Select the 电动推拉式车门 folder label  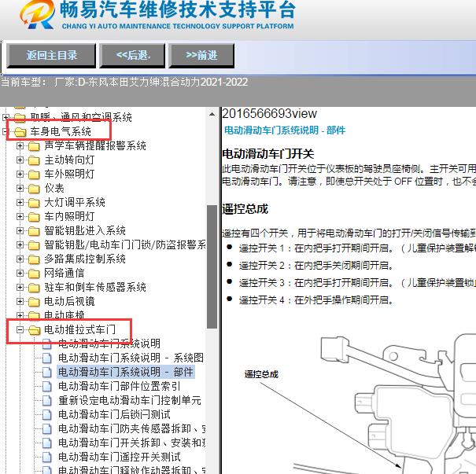point(79,329)
